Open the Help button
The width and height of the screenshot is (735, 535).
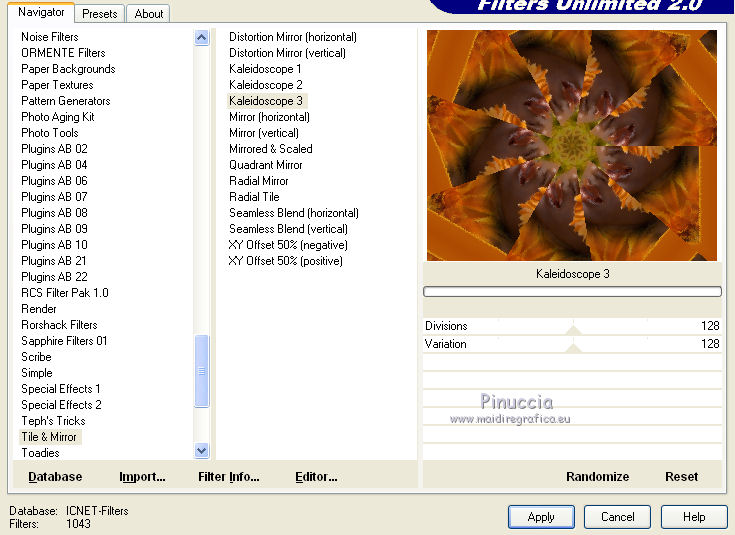click(x=694, y=517)
